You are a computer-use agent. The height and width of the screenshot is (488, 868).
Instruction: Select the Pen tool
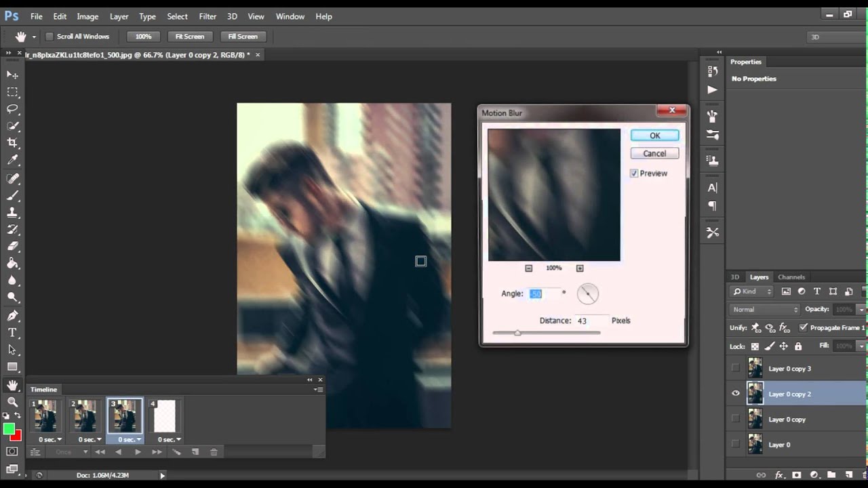click(x=12, y=316)
